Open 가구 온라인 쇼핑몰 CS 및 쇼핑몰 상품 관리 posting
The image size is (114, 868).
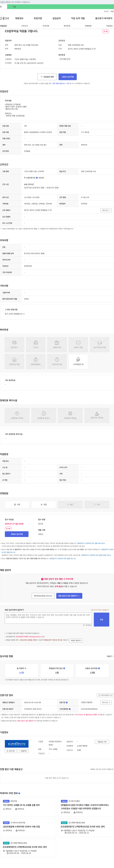point(21,805)
